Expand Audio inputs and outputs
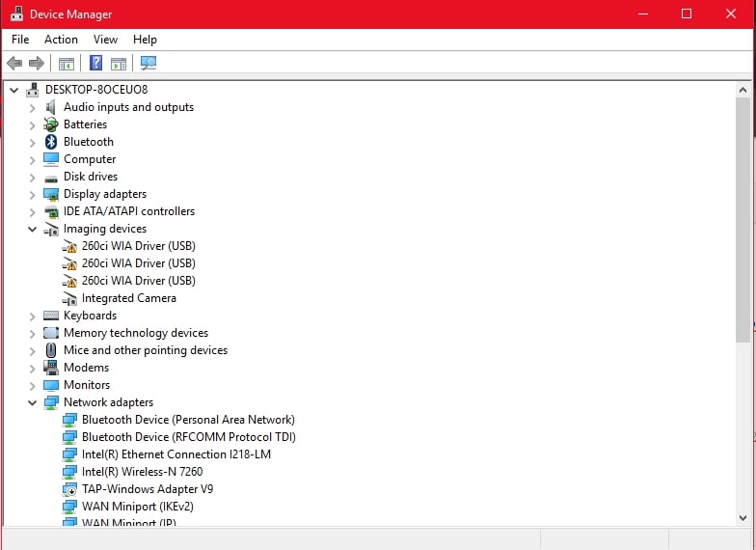This screenshot has height=550, width=756. pyautogui.click(x=33, y=108)
